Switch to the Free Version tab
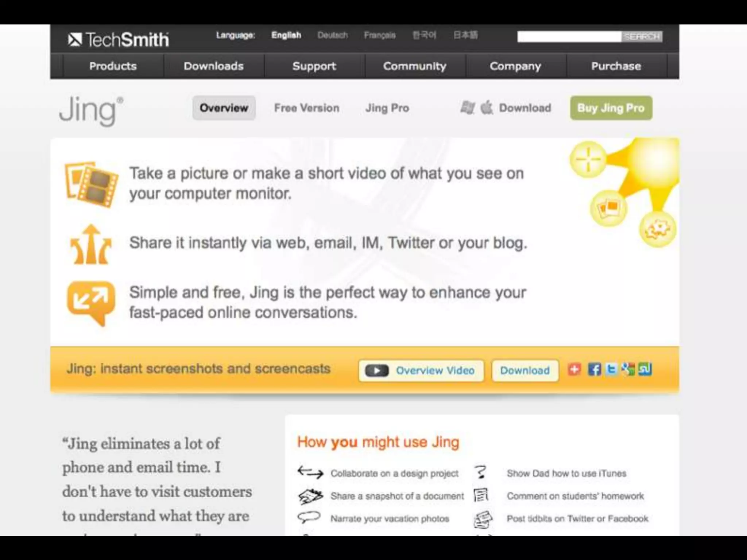The image size is (747, 560). 307,108
